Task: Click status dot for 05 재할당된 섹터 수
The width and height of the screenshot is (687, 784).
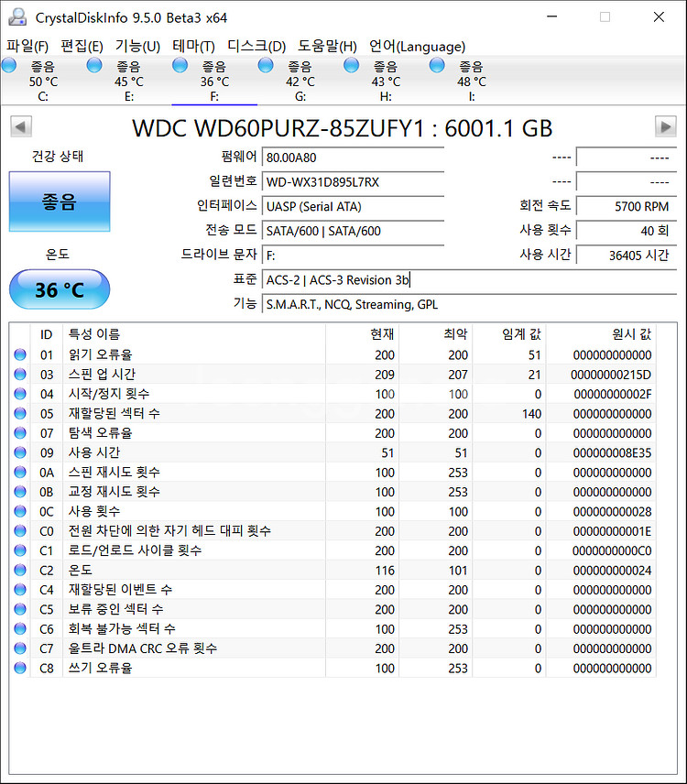Action: 20,413
